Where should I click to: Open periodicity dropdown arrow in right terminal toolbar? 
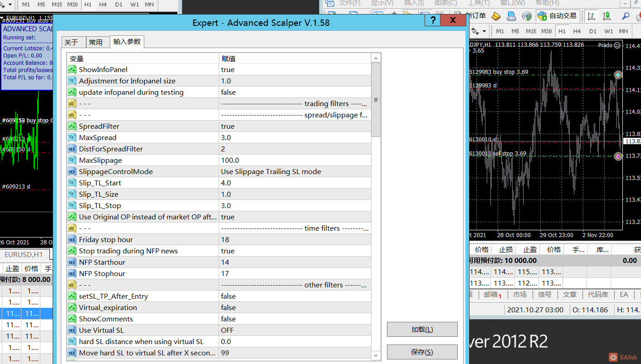484,31
